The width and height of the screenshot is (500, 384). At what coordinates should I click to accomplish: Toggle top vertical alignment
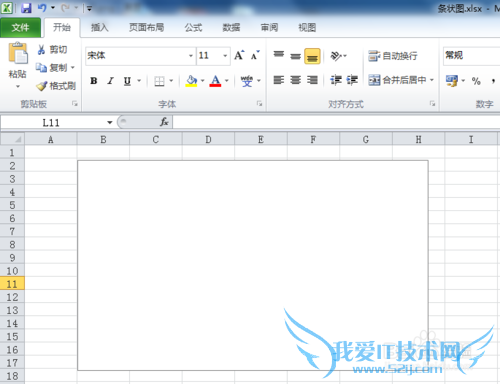pyautogui.click(x=279, y=55)
